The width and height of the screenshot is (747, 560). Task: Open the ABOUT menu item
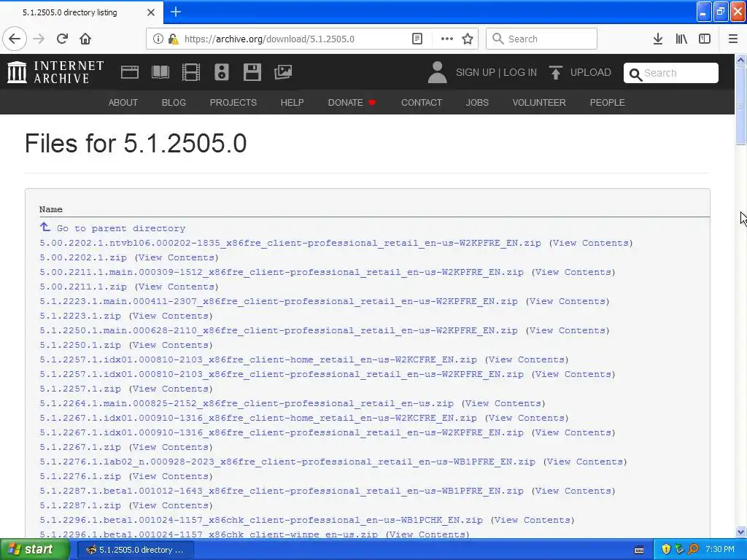[123, 102]
